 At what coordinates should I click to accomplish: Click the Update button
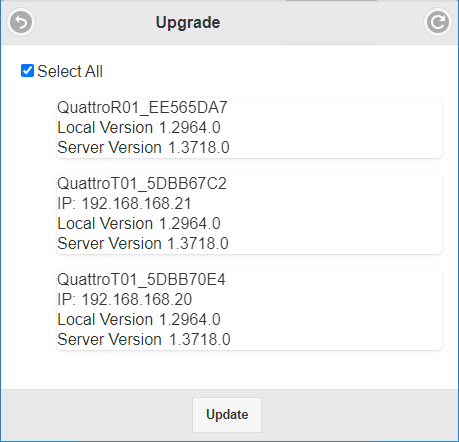(x=227, y=415)
